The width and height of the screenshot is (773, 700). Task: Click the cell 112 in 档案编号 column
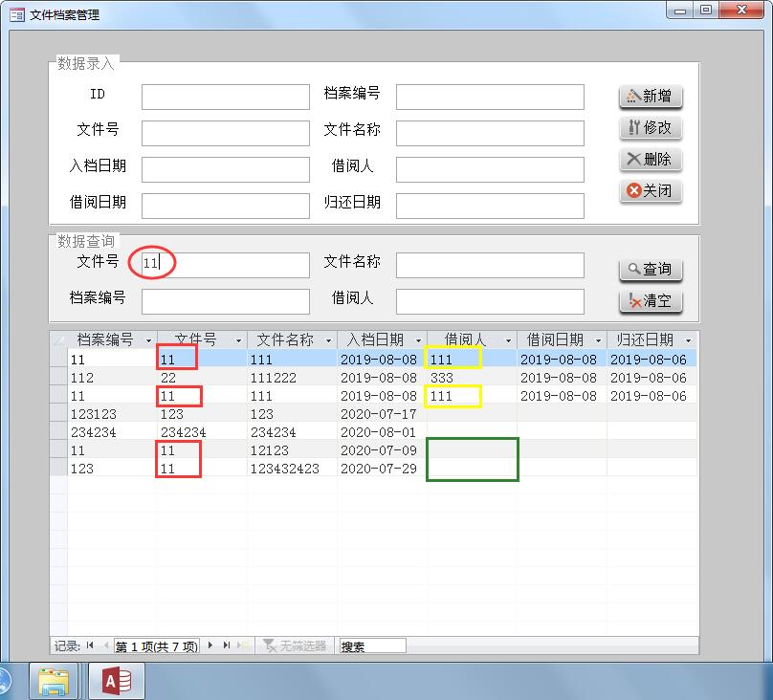click(112, 378)
